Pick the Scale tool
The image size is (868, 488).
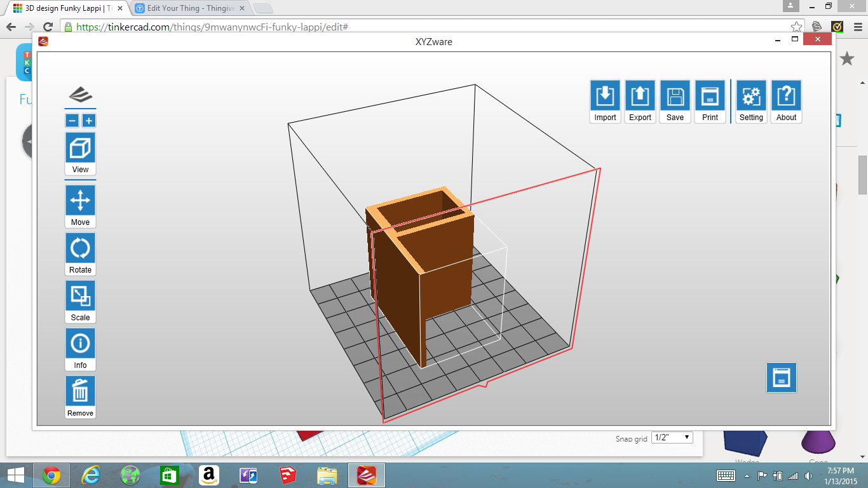coord(80,301)
